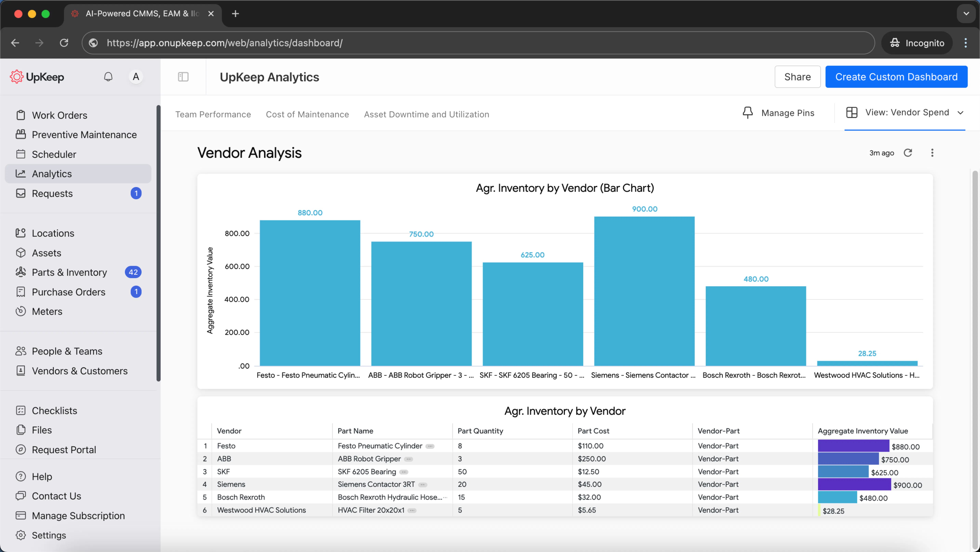Click the Siemens 900.00 chart bar
Screen dimensions: 980x552
[x=644, y=291]
